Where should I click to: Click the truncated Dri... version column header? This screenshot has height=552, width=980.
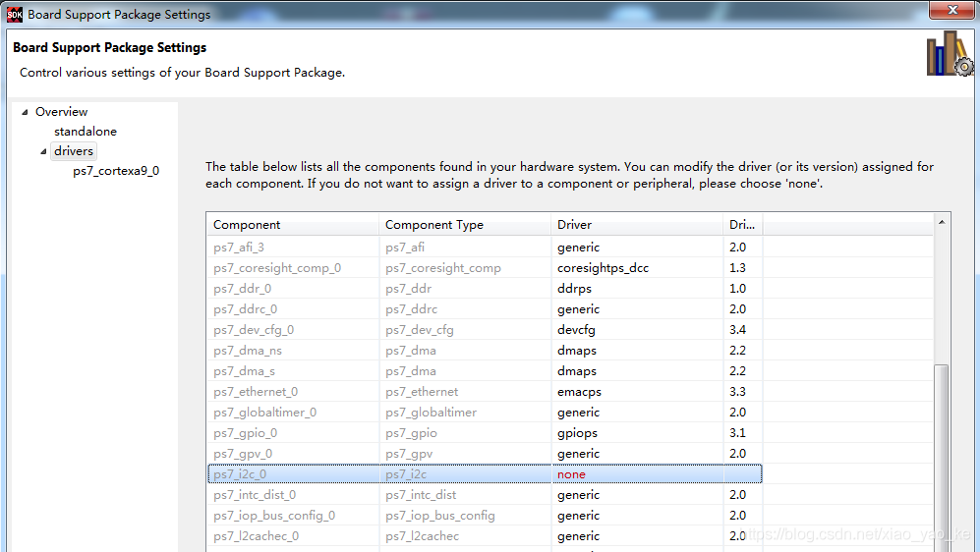tap(742, 225)
